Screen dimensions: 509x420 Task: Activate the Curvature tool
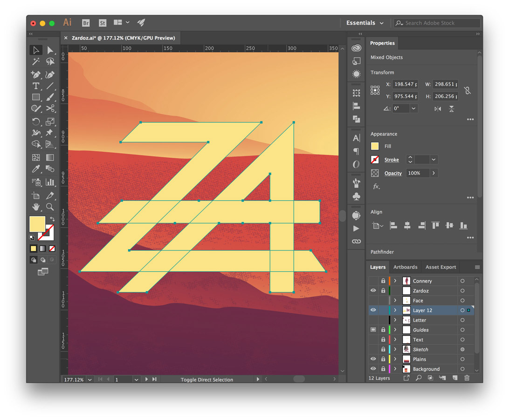50,75
